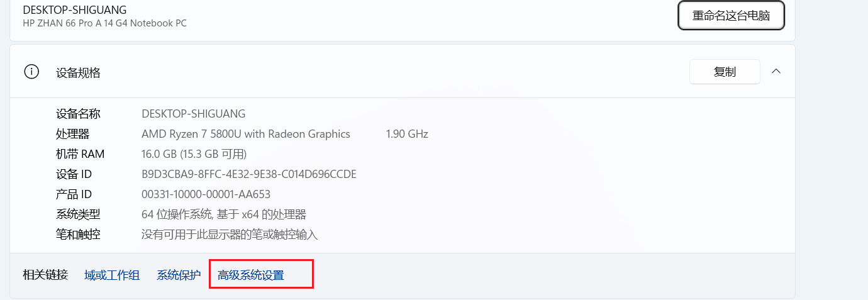Copy device specs with 复制 button
Image resolution: width=868 pixels, height=300 pixels.
(x=725, y=72)
